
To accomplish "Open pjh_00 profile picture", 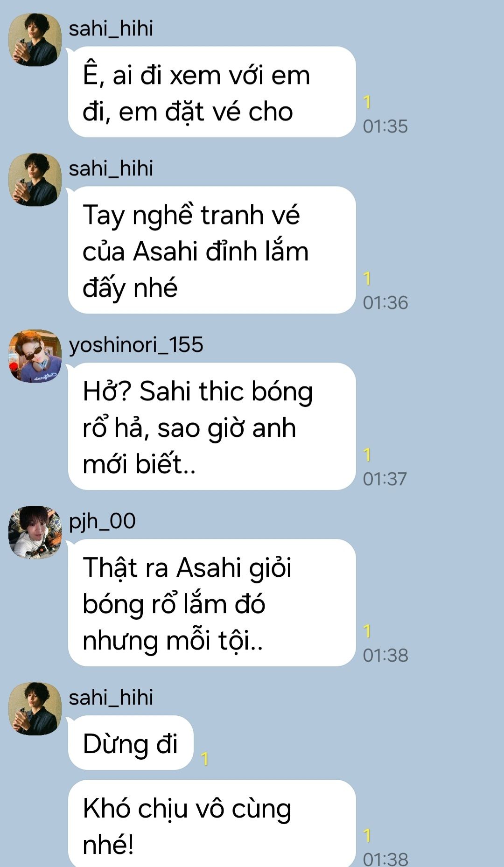I will pyautogui.click(x=35, y=532).
